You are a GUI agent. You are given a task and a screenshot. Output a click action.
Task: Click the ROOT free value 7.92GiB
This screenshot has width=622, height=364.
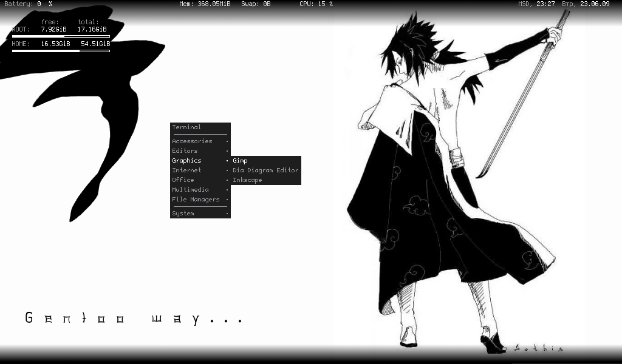pos(53,29)
